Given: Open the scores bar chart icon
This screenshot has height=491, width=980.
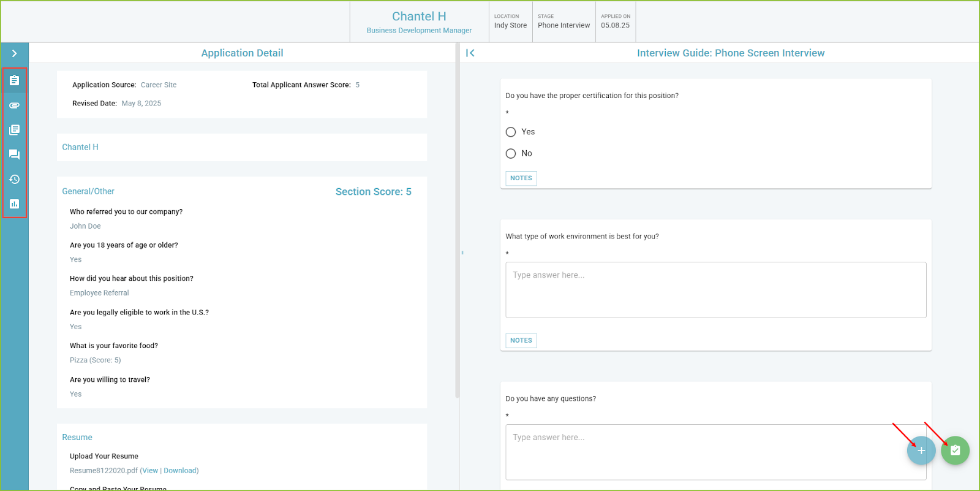Looking at the screenshot, I should click(14, 204).
